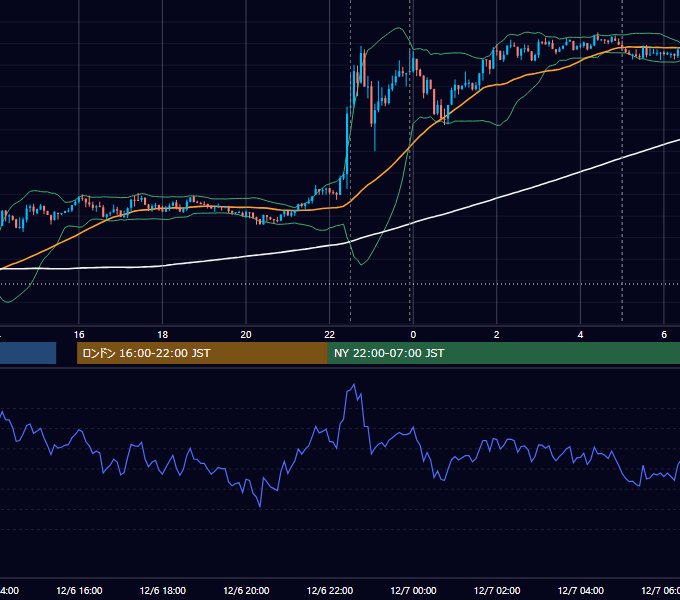The width and height of the screenshot is (680, 600).
Task: Click the 12/6 16:00 date label
Action: pyautogui.click(x=79, y=591)
